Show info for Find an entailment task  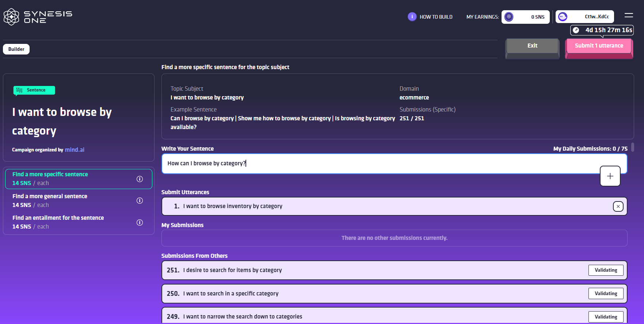click(x=140, y=222)
